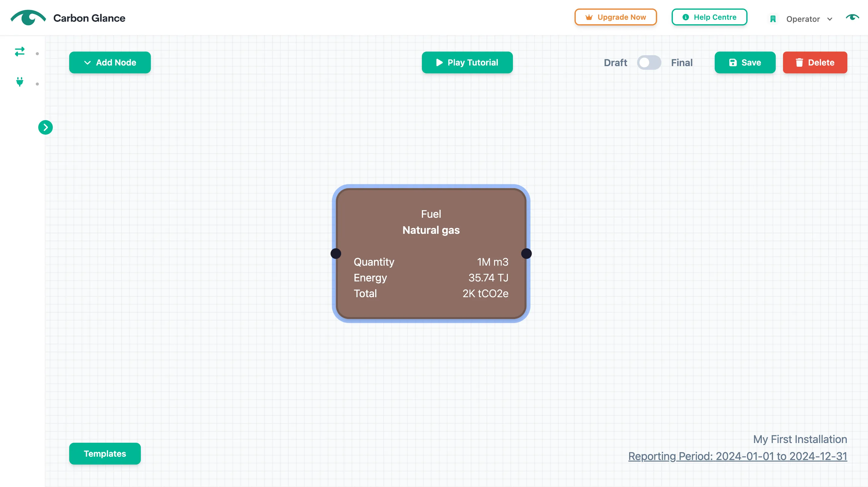Click Upgrade Now

(615, 17)
